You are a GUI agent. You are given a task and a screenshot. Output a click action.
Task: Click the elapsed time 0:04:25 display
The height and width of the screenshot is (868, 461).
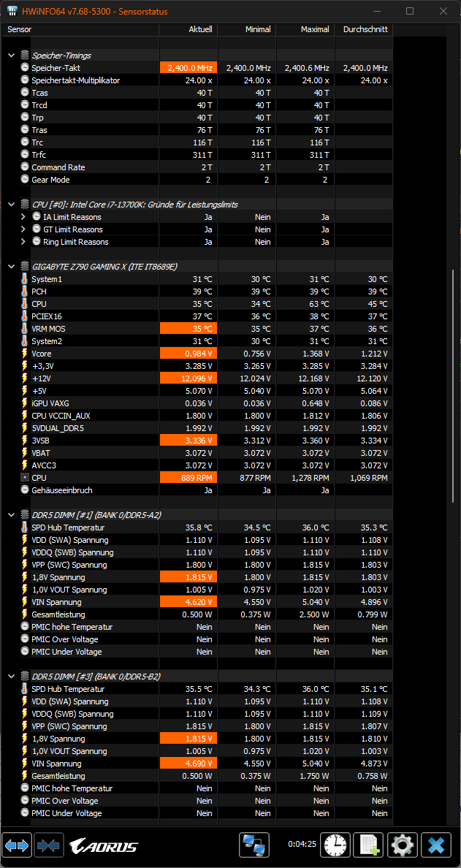(x=302, y=845)
